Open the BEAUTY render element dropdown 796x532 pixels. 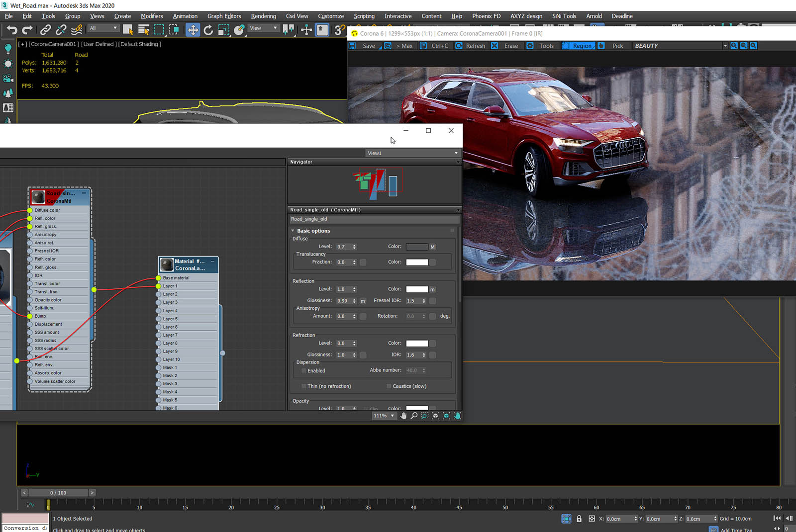pos(725,45)
